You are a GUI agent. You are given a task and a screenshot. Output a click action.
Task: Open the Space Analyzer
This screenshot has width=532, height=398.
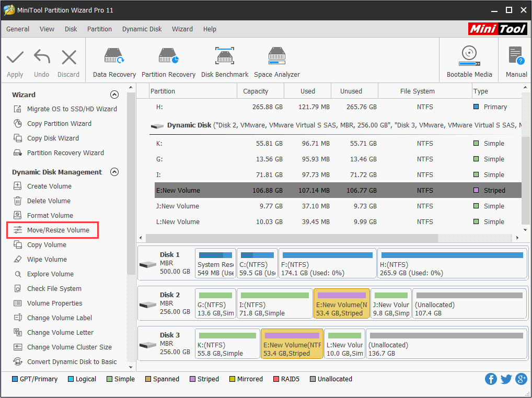click(x=276, y=61)
